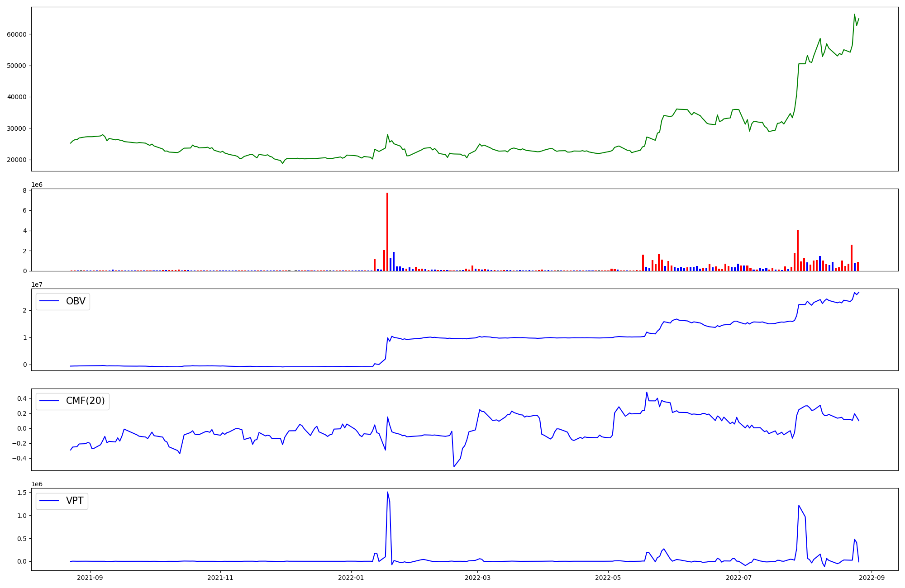Image resolution: width=905 pixels, height=588 pixels.
Task: Click the 2022-05 x-axis date label
Action: tap(608, 577)
